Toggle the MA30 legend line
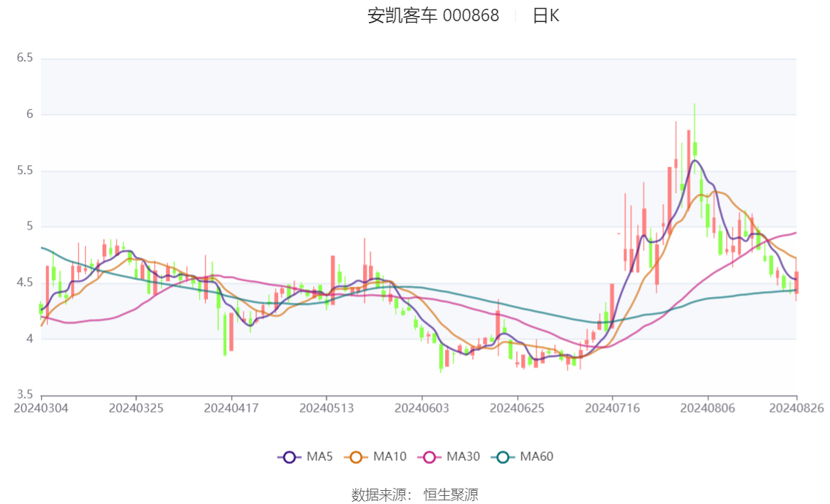 [x=449, y=456]
